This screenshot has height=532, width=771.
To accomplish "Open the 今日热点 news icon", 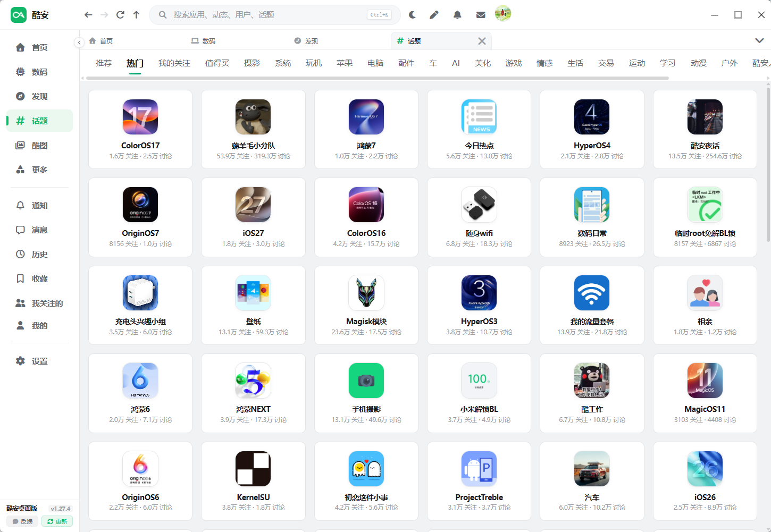I will click(479, 117).
